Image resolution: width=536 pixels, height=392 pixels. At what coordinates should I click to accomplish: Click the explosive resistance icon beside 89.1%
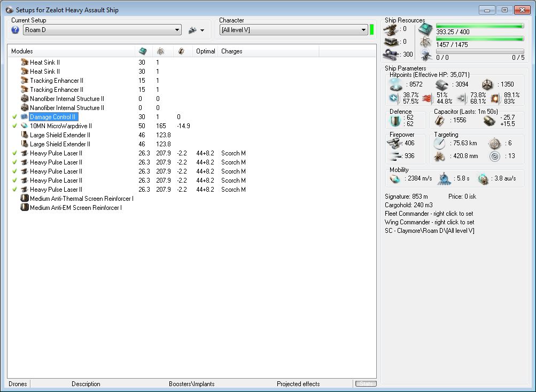coord(495,98)
